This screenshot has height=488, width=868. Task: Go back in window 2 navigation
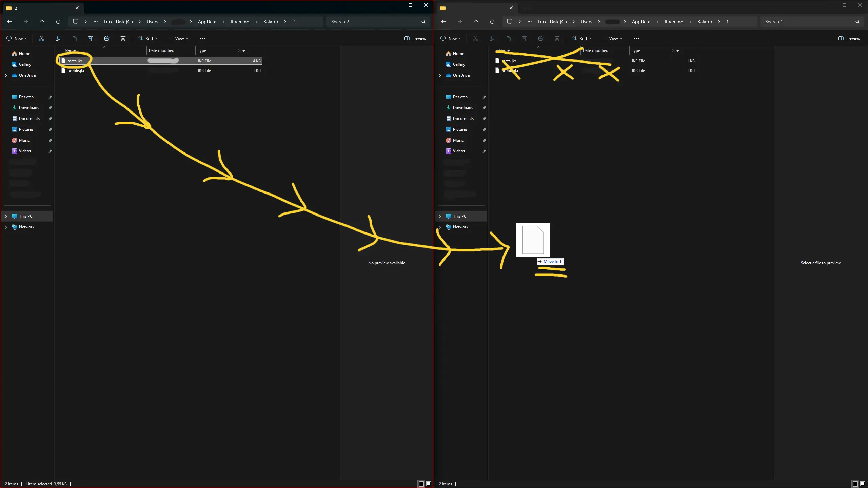(9, 22)
